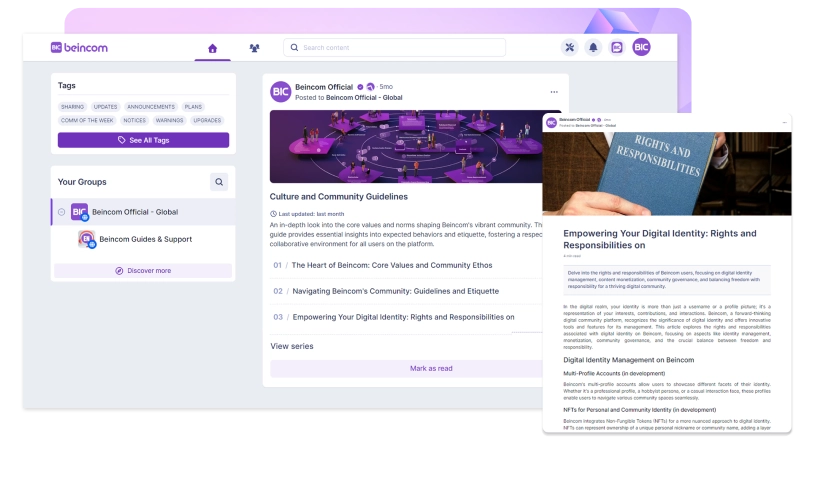Click the search magnifier icon in header

pyautogui.click(x=294, y=48)
